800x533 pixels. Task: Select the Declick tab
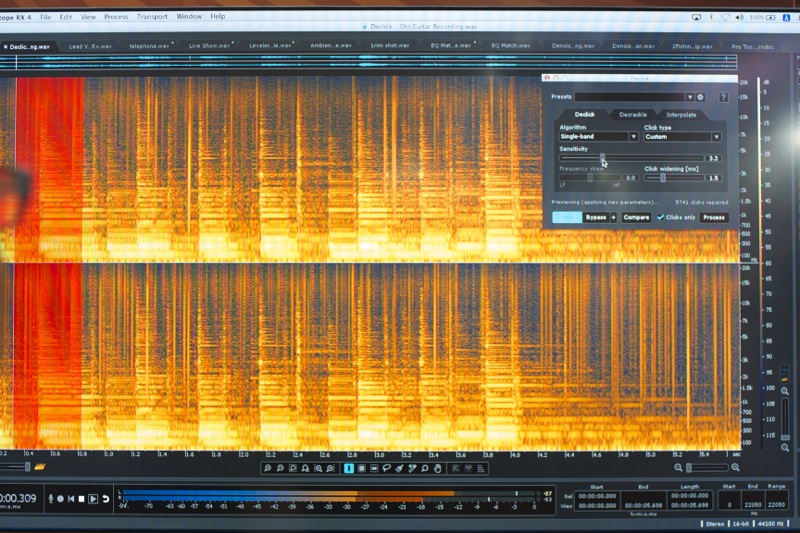point(585,114)
